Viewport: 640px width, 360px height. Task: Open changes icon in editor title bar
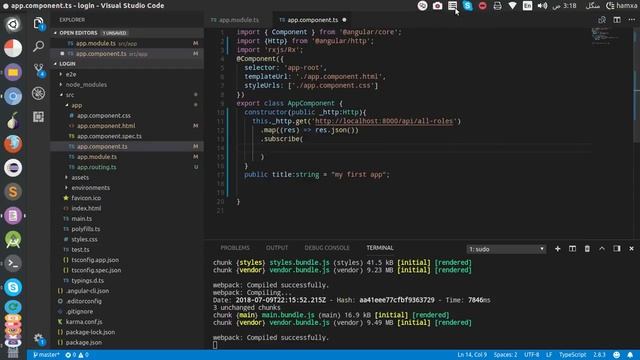coord(602,20)
